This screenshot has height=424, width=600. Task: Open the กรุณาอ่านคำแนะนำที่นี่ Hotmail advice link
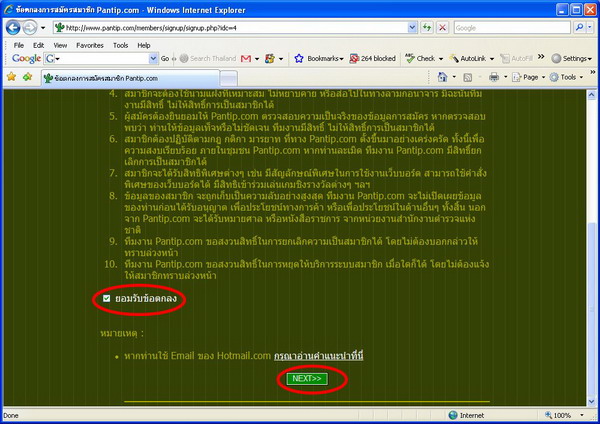coord(318,356)
